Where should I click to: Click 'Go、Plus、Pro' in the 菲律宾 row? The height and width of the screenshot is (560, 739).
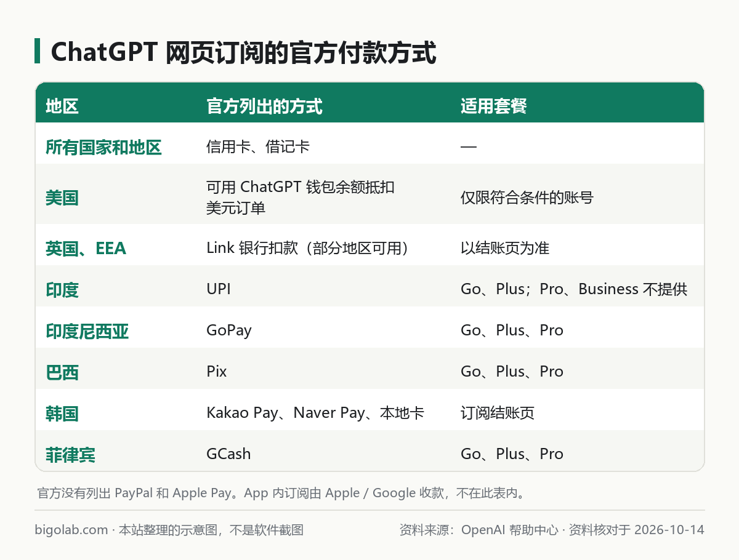(x=512, y=454)
